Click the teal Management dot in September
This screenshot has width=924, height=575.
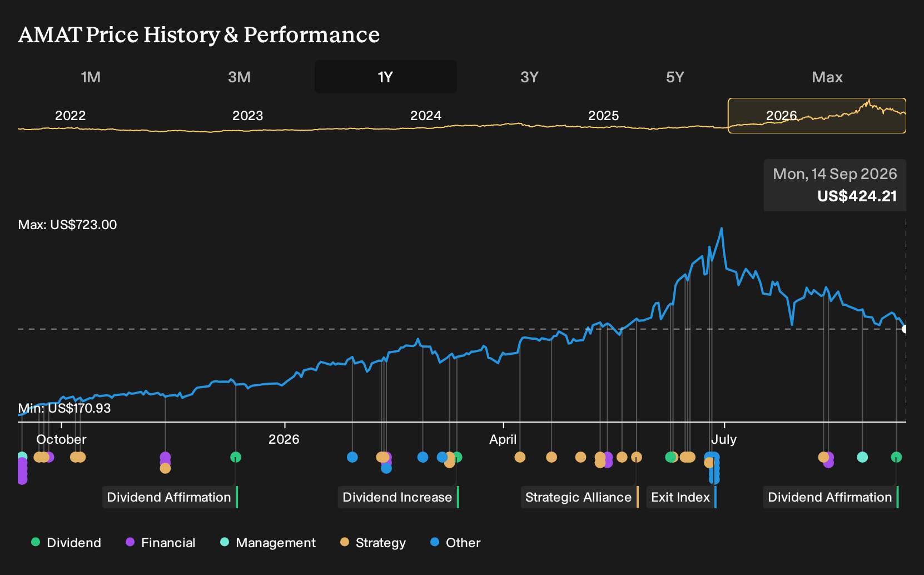coord(862,457)
